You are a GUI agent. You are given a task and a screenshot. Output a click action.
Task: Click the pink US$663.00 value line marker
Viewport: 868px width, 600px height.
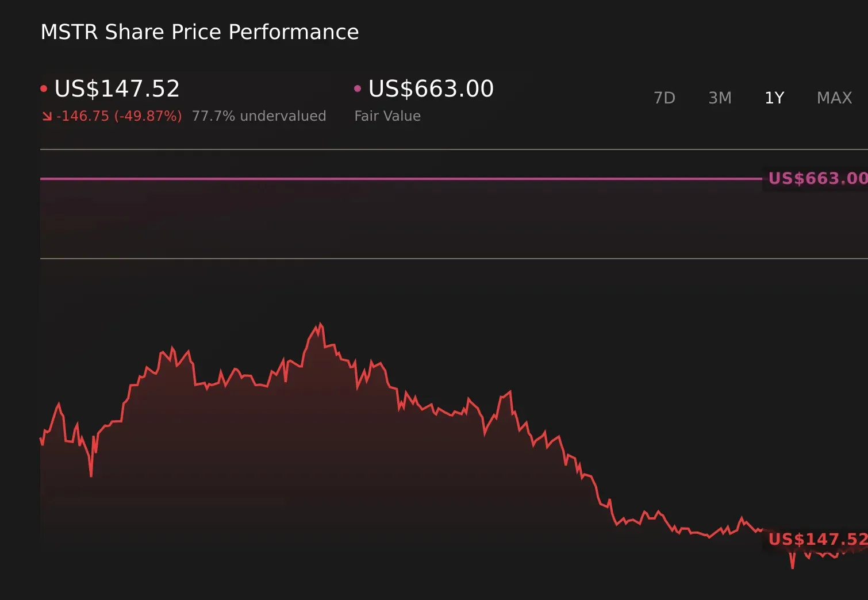[x=815, y=178]
